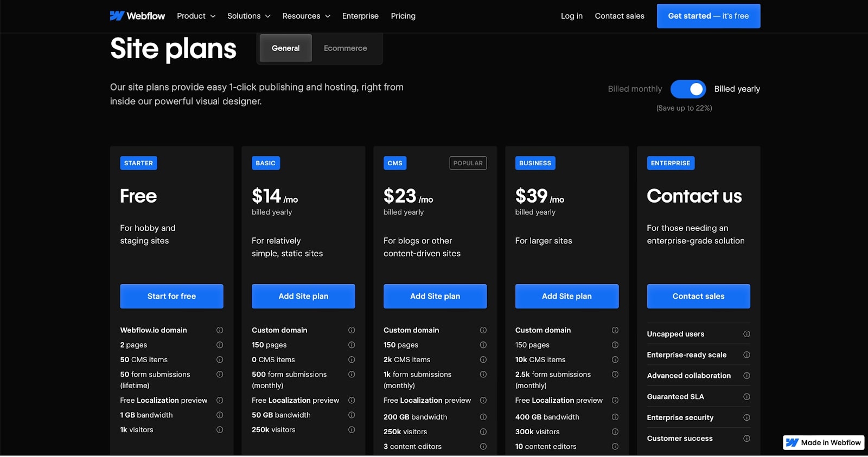Show info for Business 150 pages
This screenshot has width=868, height=457.
tap(615, 345)
